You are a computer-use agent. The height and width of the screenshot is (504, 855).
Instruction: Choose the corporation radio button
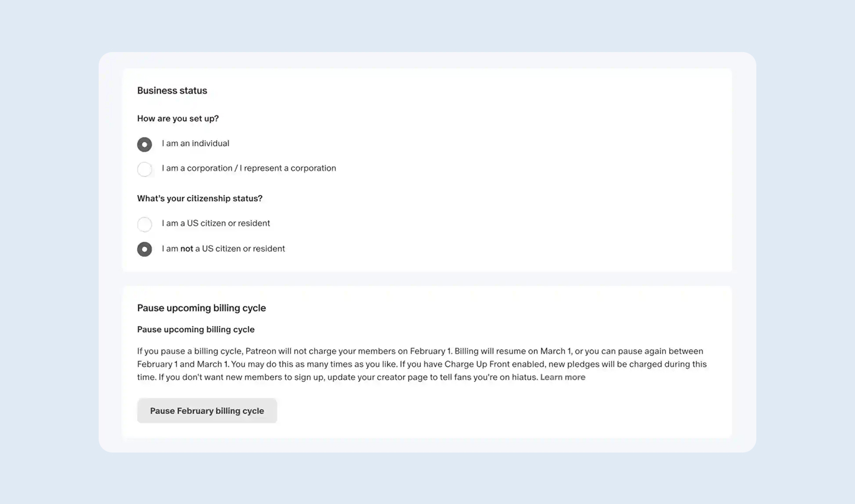(x=145, y=169)
